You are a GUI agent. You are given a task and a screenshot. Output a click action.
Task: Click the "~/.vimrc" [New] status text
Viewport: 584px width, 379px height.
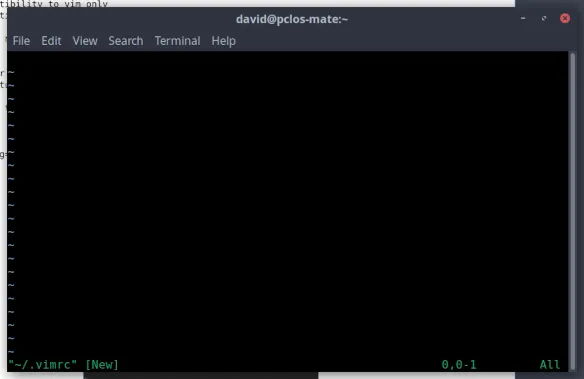tap(63, 364)
